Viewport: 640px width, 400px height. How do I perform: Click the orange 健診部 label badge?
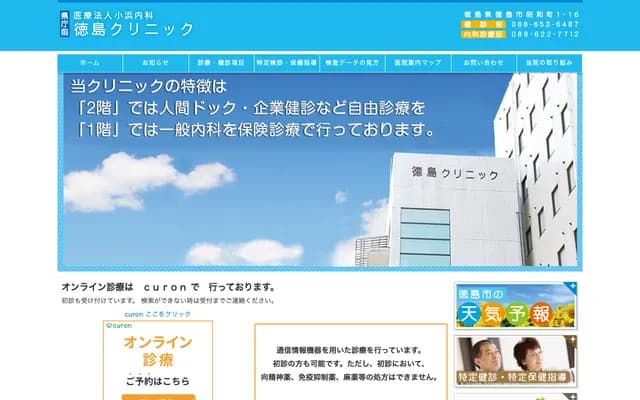click(x=484, y=24)
